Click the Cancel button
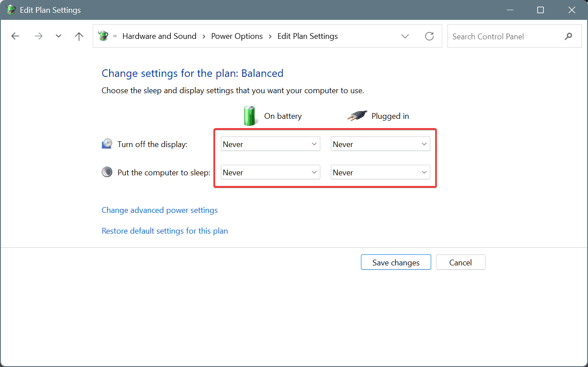 coord(460,262)
